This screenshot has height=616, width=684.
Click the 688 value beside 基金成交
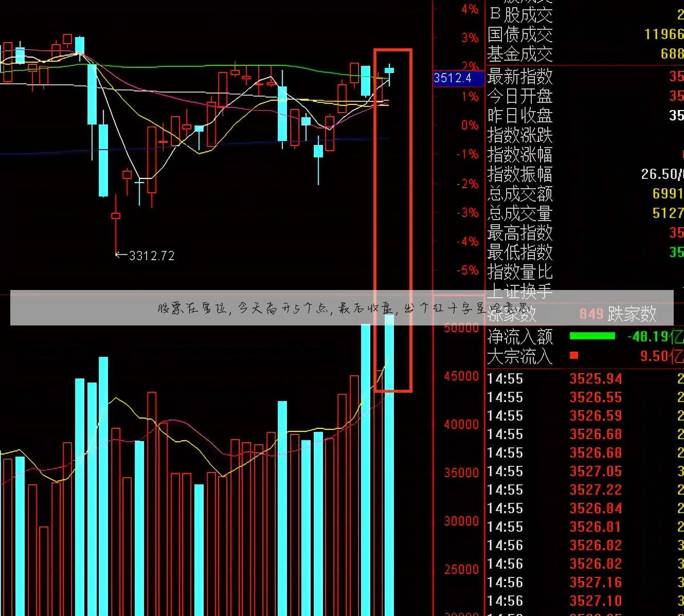coord(672,53)
